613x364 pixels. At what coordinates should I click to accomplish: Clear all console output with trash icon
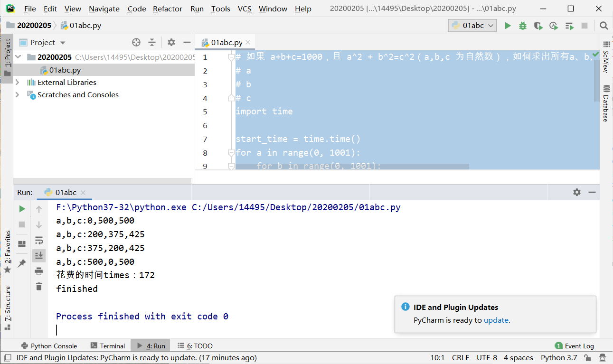tap(39, 286)
